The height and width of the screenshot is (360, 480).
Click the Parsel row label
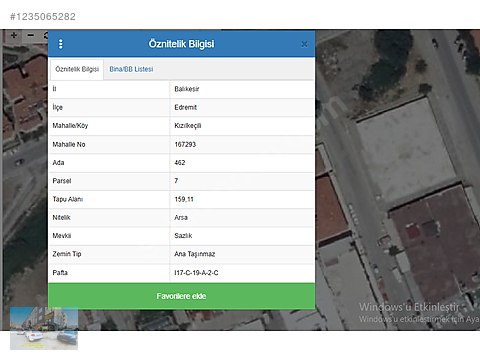(62, 181)
